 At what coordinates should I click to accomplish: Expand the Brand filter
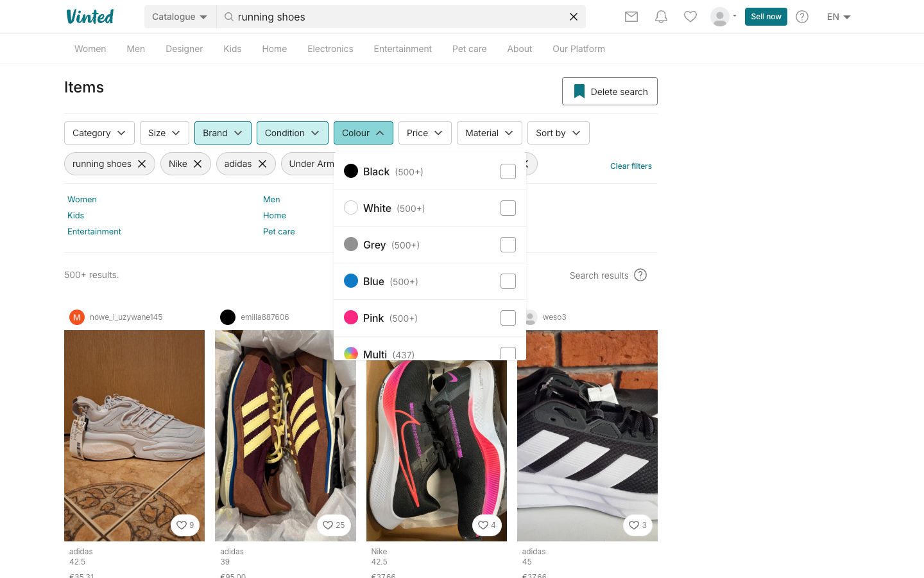(223, 133)
